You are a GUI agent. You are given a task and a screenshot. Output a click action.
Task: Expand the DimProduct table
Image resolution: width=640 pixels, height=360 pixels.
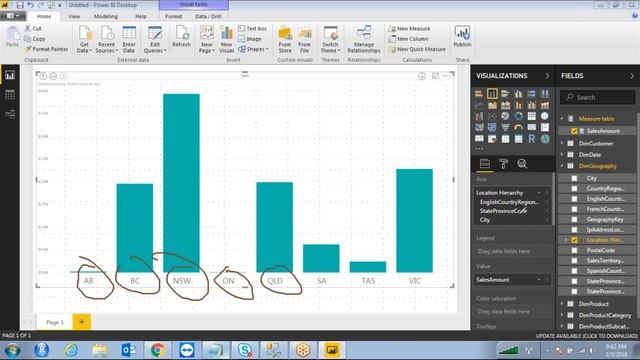(562, 304)
